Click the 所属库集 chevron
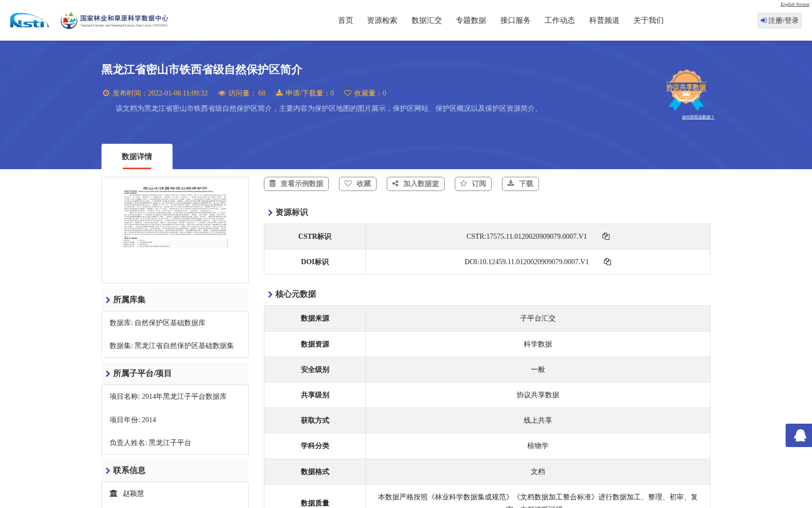The height and width of the screenshot is (508, 812). coord(108,300)
